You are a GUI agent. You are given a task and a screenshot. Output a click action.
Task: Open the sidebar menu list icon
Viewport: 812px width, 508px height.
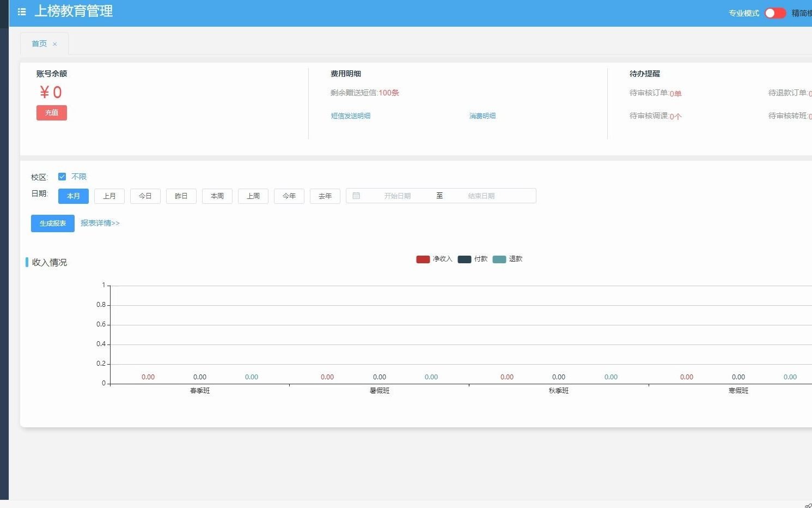22,11
